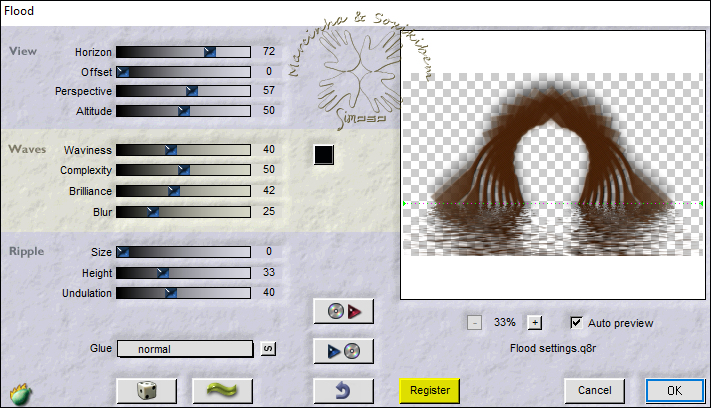
Task: Open the Glue mode dropdown
Action: tap(184, 349)
